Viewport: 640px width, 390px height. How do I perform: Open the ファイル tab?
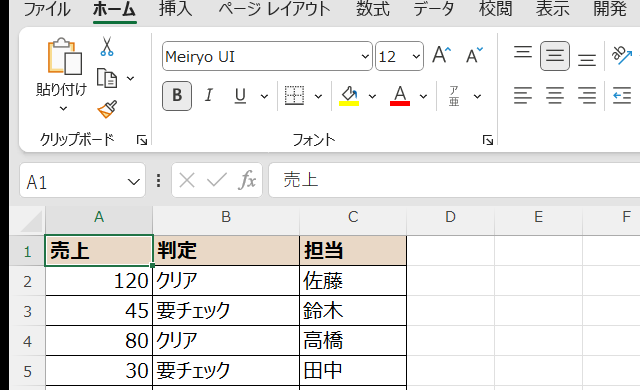pos(47,9)
